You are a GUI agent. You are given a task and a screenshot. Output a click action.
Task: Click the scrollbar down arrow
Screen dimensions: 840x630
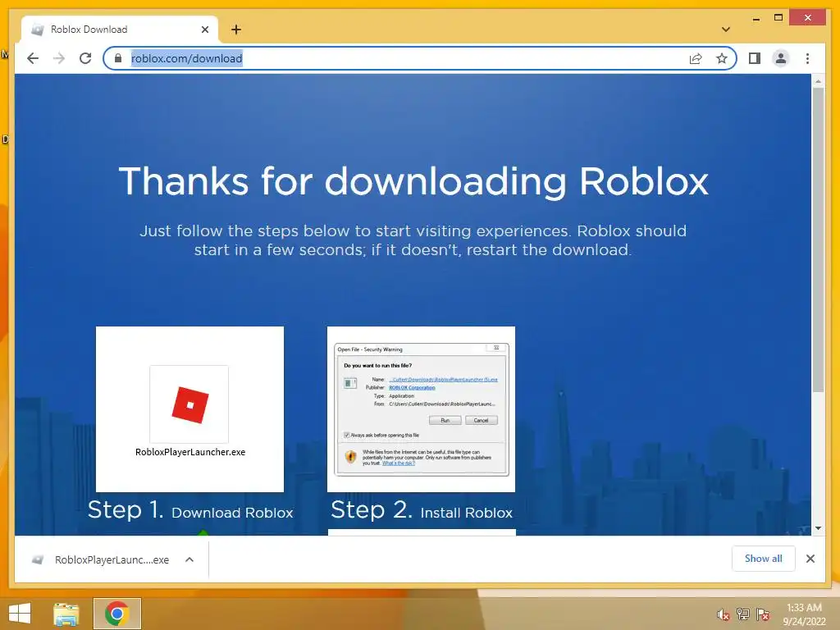pyautogui.click(x=818, y=528)
